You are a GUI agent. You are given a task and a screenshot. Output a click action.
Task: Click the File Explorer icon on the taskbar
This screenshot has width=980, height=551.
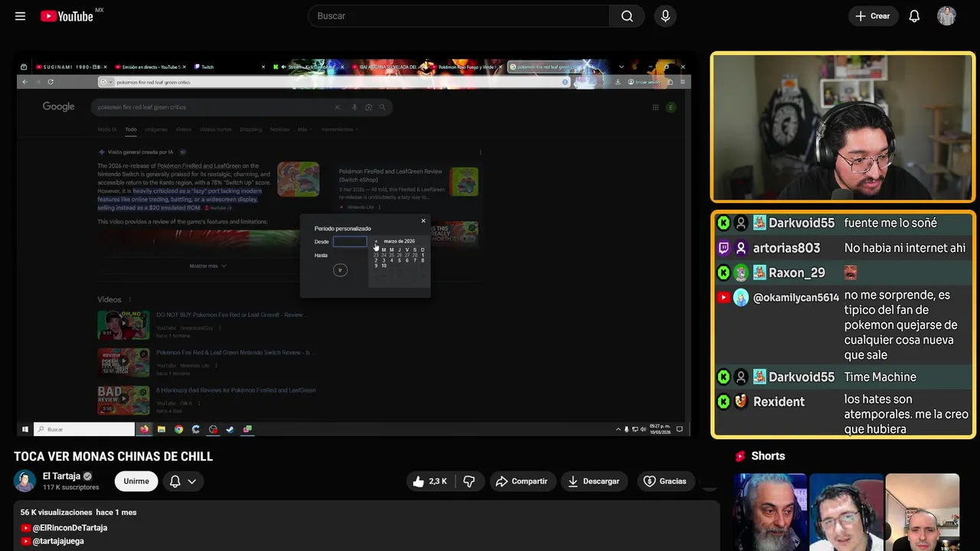tap(162, 429)
